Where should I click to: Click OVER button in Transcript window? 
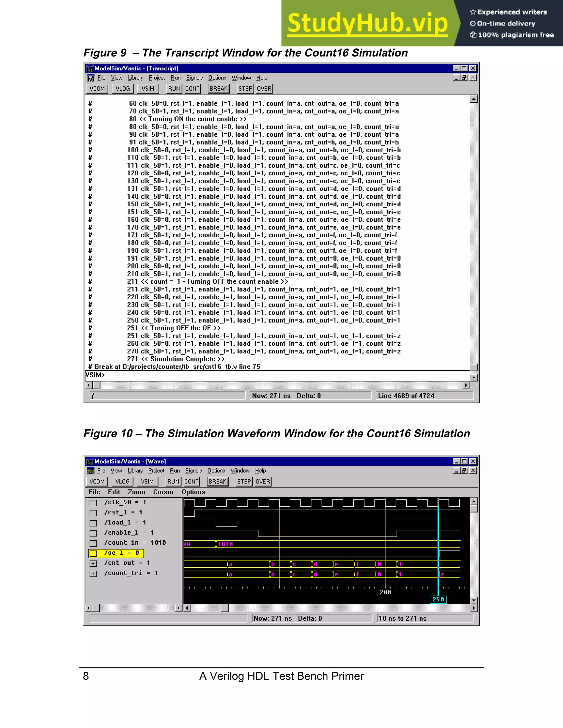pyautogui.click(x=264, y=89)
